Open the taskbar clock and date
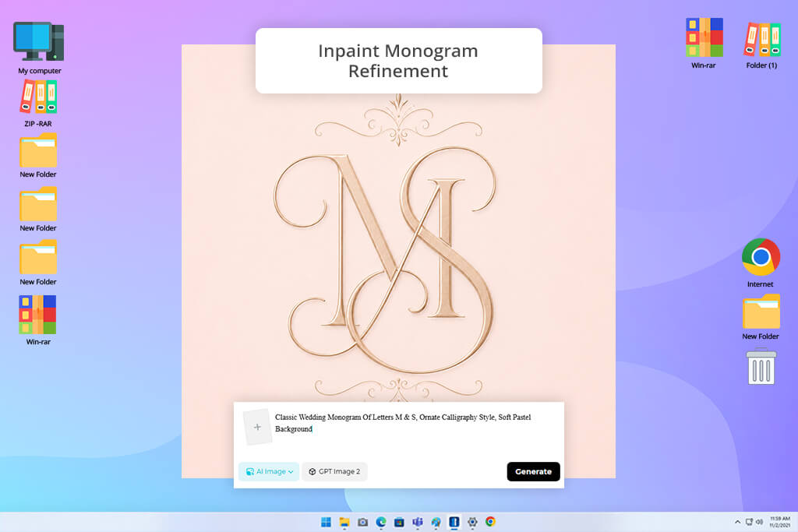This screenshot has width=798, height=532. (x=779, y=522)
